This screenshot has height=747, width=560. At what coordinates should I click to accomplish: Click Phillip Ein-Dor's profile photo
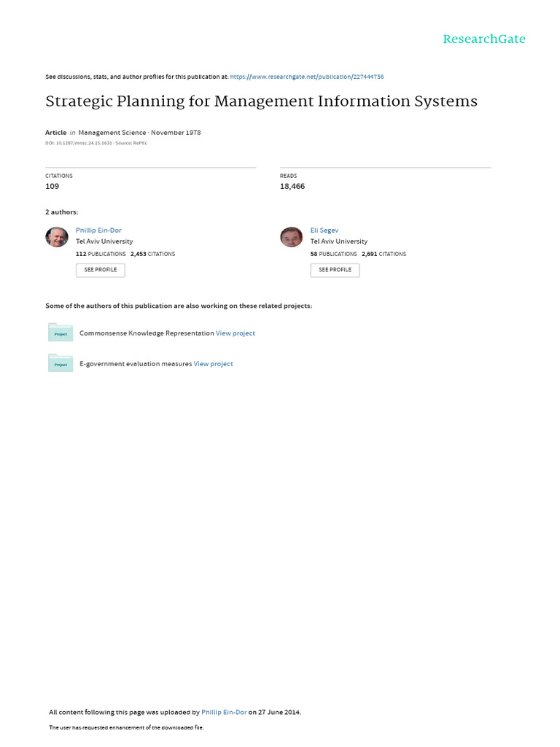[x=57, y=237]
